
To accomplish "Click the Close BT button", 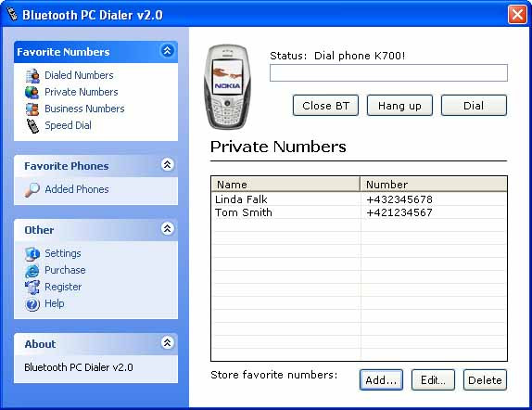I will (x=325, y=106).
